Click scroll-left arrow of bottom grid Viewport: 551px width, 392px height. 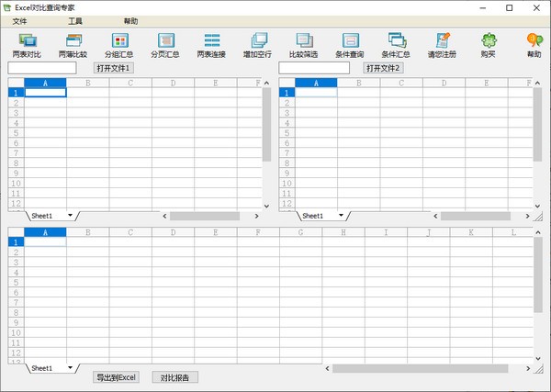click(328, 368)
